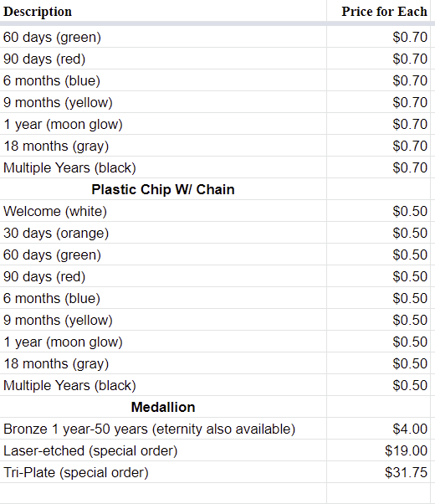
Task: Click the Welcome (white) cell
Action: [163, 211]
